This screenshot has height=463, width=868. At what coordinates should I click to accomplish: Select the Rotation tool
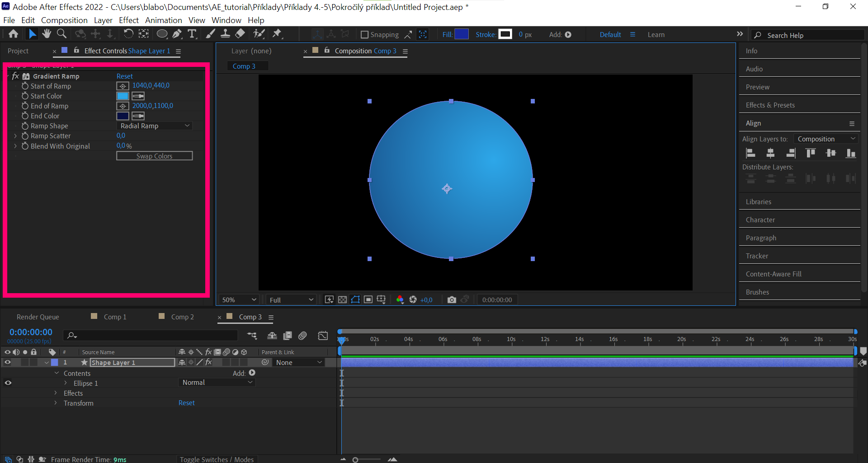click(x=128, y=34)
